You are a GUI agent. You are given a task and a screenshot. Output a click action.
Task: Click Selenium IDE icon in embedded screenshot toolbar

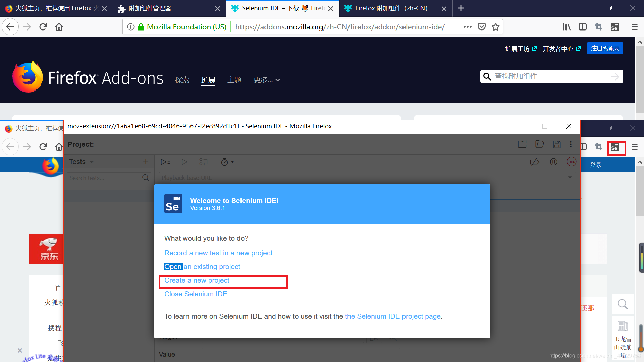[x=615, y=147]
